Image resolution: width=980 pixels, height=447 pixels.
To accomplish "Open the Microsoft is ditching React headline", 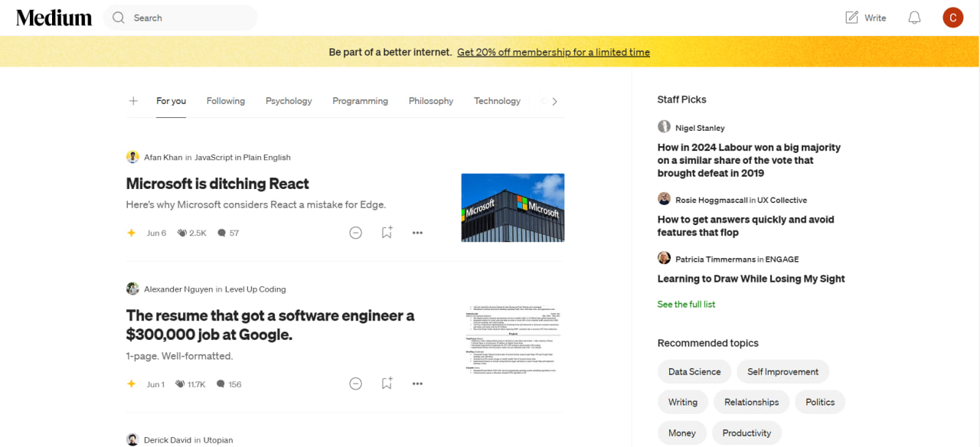I will [217, 184].
